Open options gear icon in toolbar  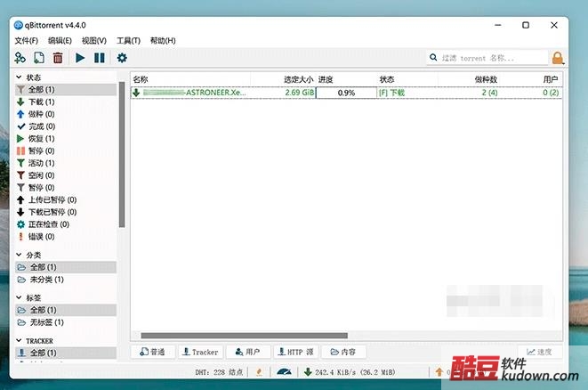122,58
